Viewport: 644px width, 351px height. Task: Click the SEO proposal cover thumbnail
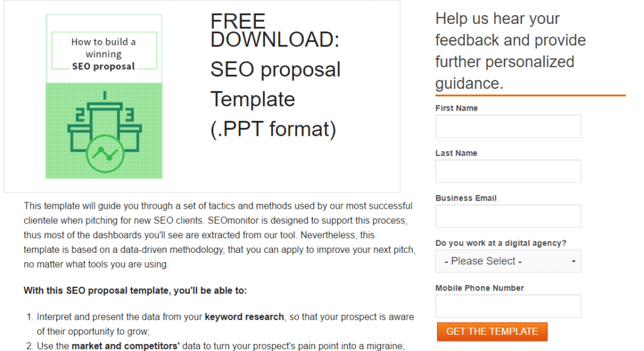click(x=104, y=97)
